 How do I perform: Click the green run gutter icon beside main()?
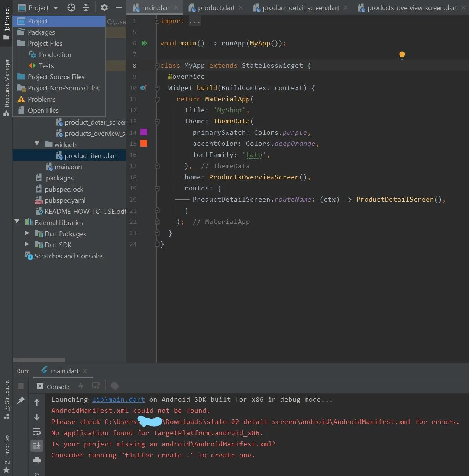[x=144, y=43]
